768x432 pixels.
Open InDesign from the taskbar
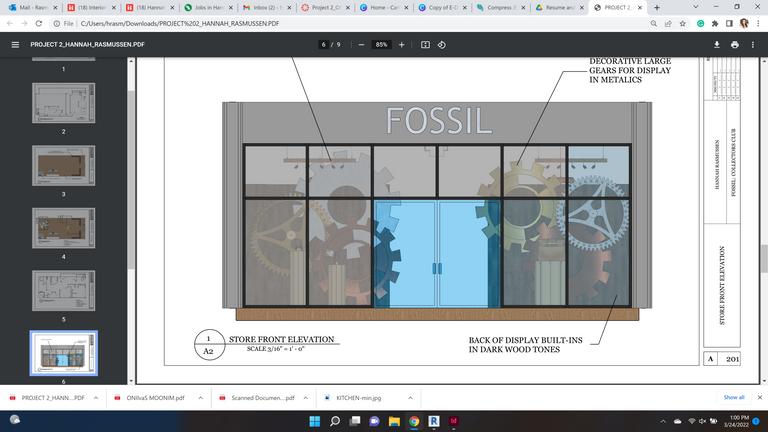coord(454,421)
